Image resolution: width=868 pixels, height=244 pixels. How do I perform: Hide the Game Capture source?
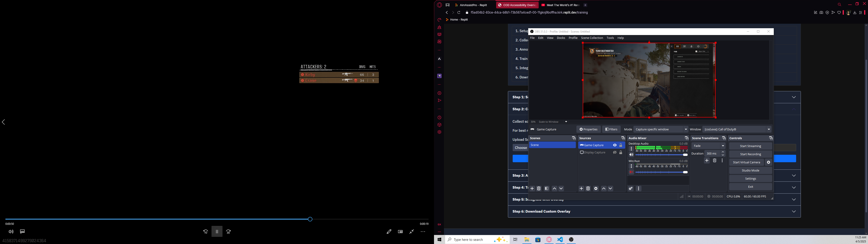tap(615, 145)
